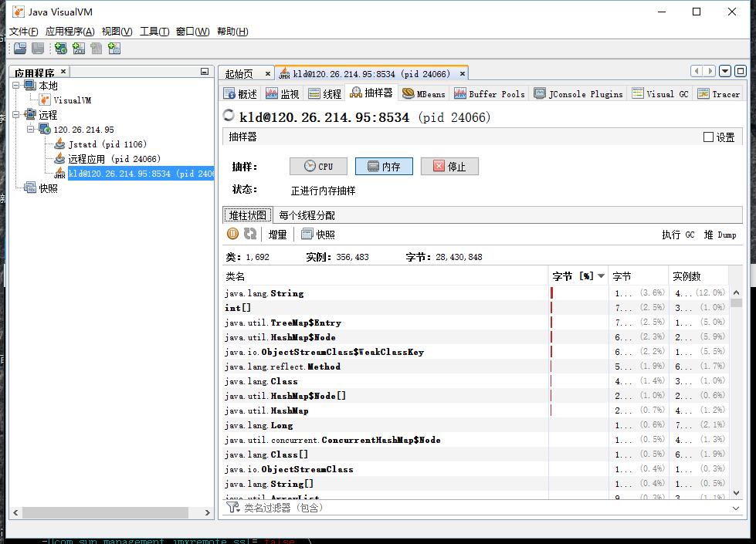Close the 起始页 tab
The width and height of the screenshot is (756, 544).
[268, 74]
